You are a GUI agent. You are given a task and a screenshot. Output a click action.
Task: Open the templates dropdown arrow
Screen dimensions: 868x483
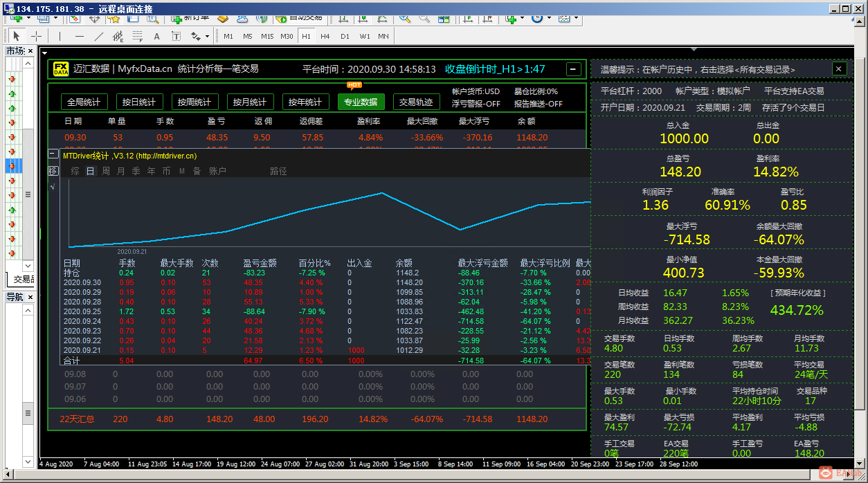pyautogui.click(x=576, y=18)
